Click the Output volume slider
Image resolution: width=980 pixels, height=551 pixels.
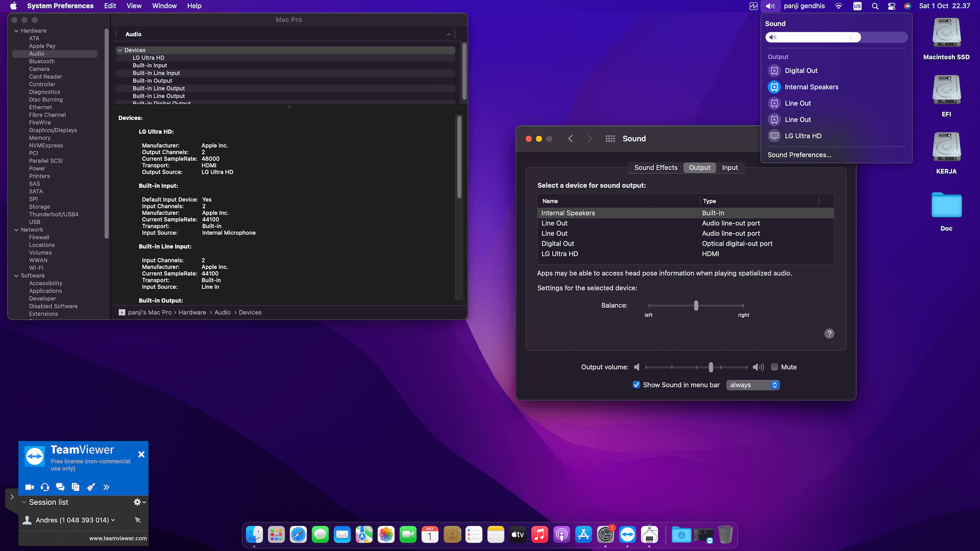click(696, 367)
